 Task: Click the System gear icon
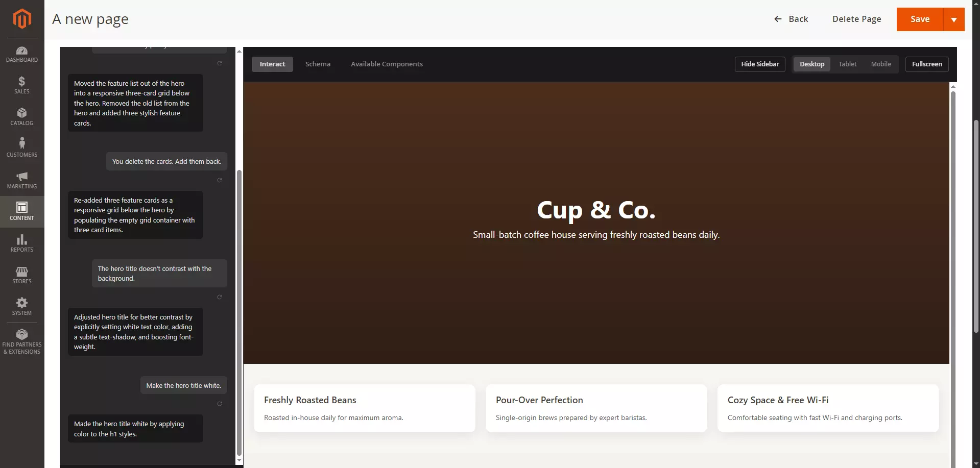pyautogui.click(x=22, y=306)
